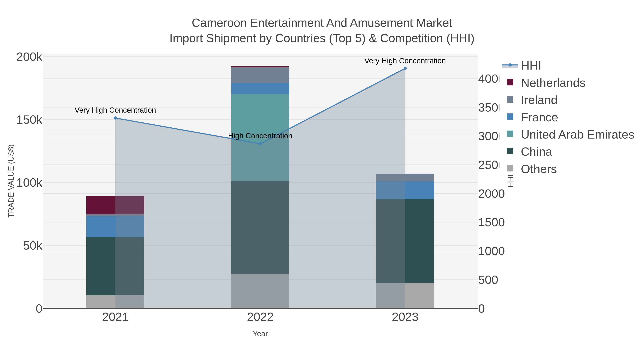The height and width of the screenshot is (362, 644).
Task: Click the 2021 China bar segment
Action: 115,266
